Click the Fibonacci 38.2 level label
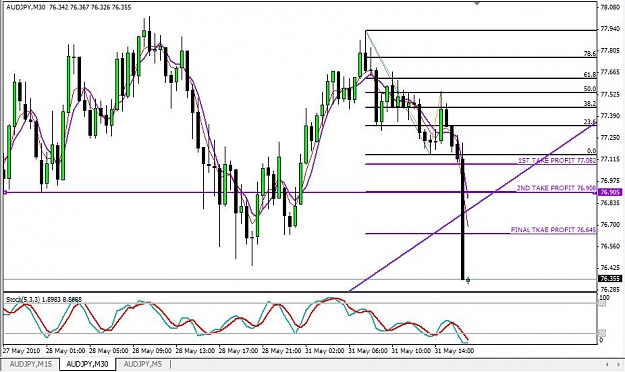625x372 pixels. [x=590, y=104]
